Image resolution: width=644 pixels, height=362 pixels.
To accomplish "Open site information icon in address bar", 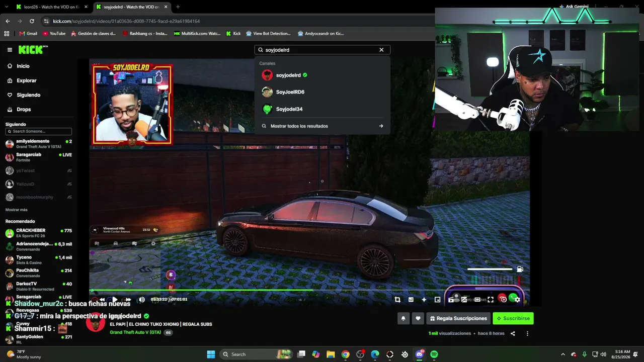I will click(46, 21).
